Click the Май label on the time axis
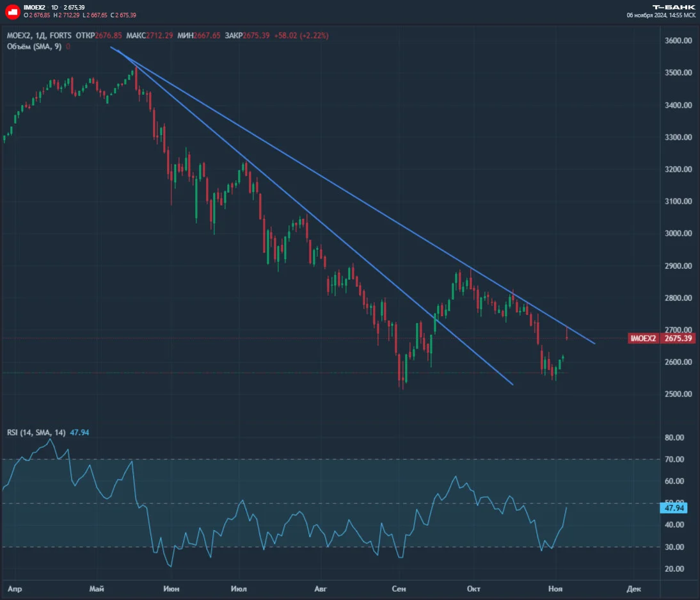 (x=97, y=589)
